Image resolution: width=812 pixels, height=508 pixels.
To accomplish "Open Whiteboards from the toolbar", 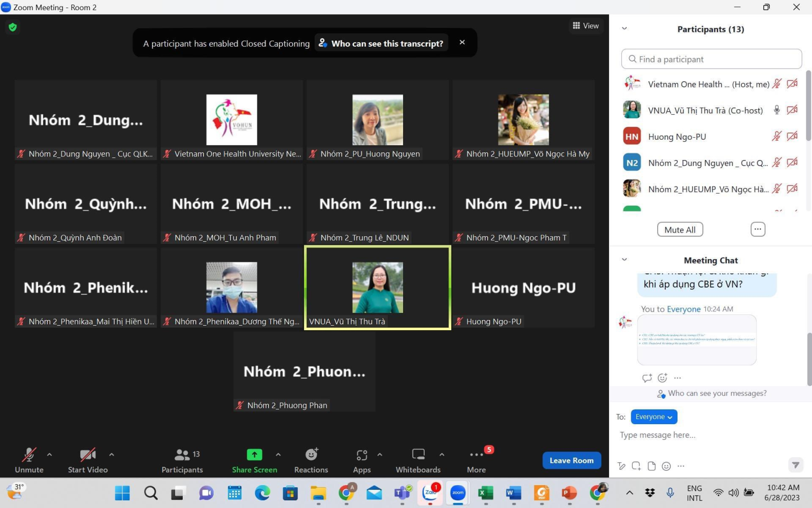I will pyautogui.click(x=418, y=460).
